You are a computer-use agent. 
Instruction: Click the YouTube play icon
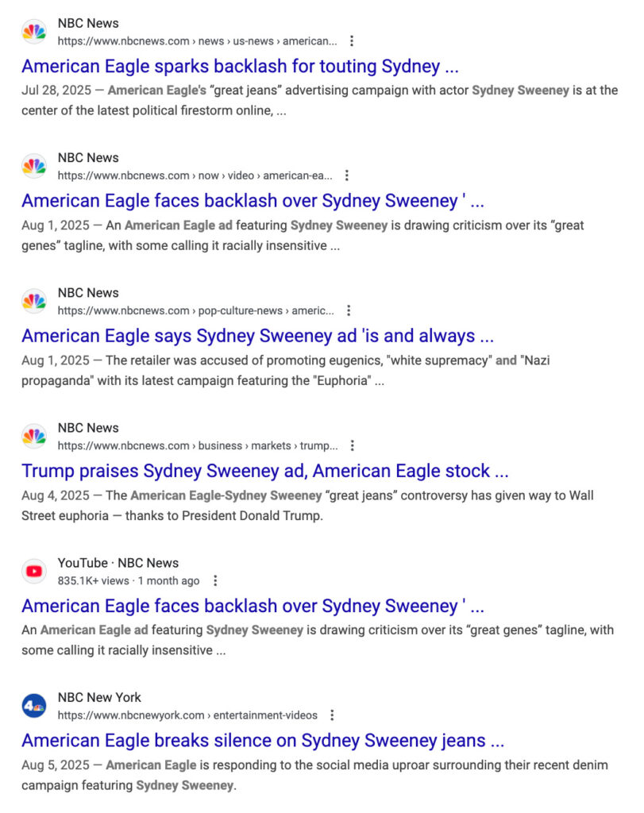[x=34, y=571]
